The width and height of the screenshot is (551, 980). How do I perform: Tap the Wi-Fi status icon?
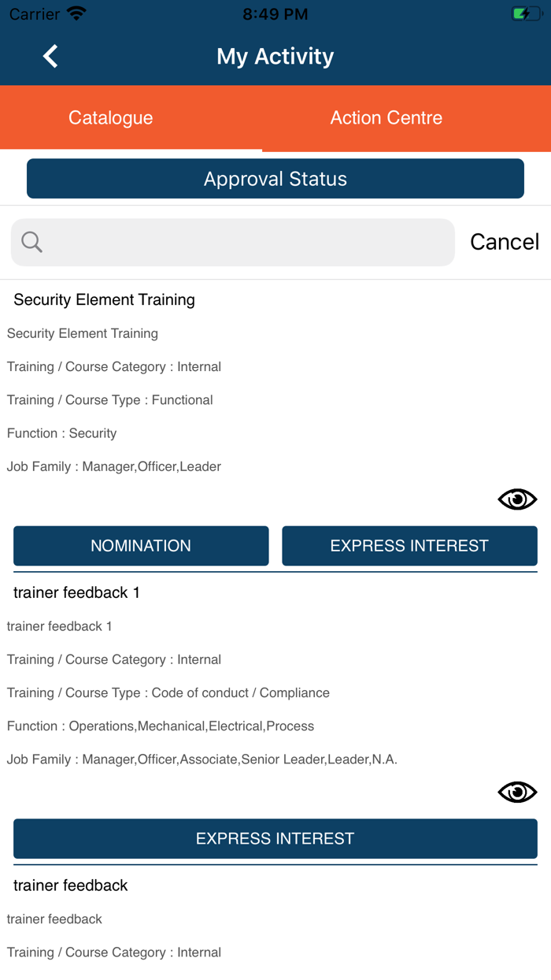(76, 14)
